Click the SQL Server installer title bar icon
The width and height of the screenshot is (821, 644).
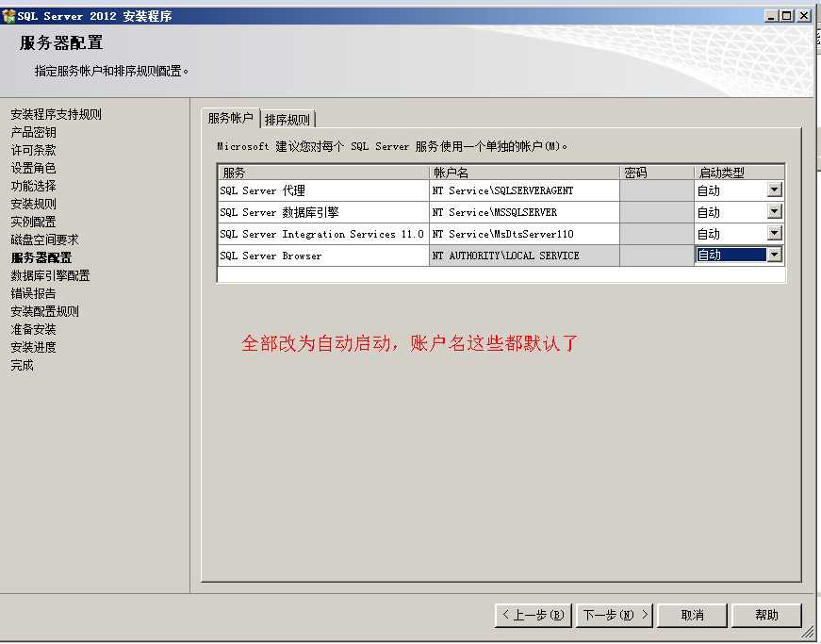tap(8, 16)
